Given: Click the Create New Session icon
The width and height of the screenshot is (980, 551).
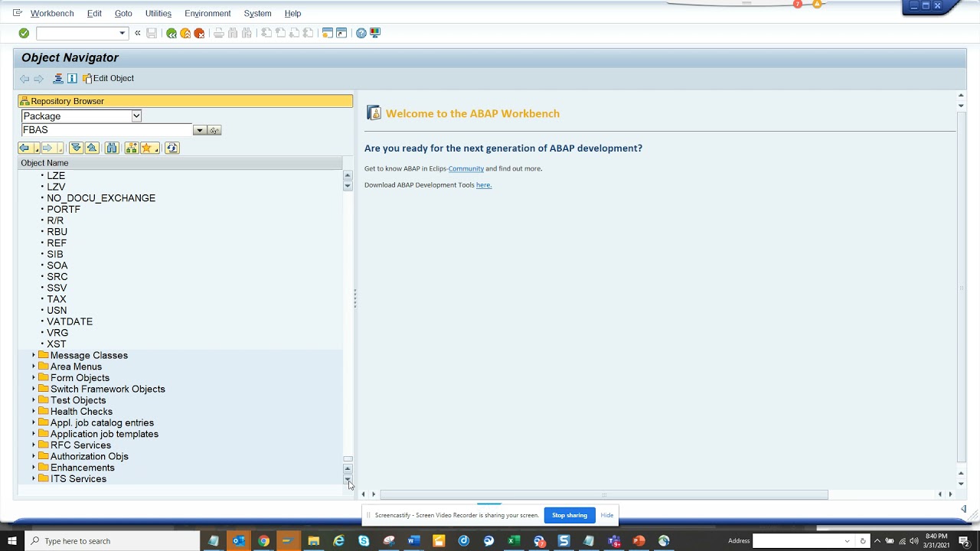Looking at the screenshot, I should click(x=328, y=33).
